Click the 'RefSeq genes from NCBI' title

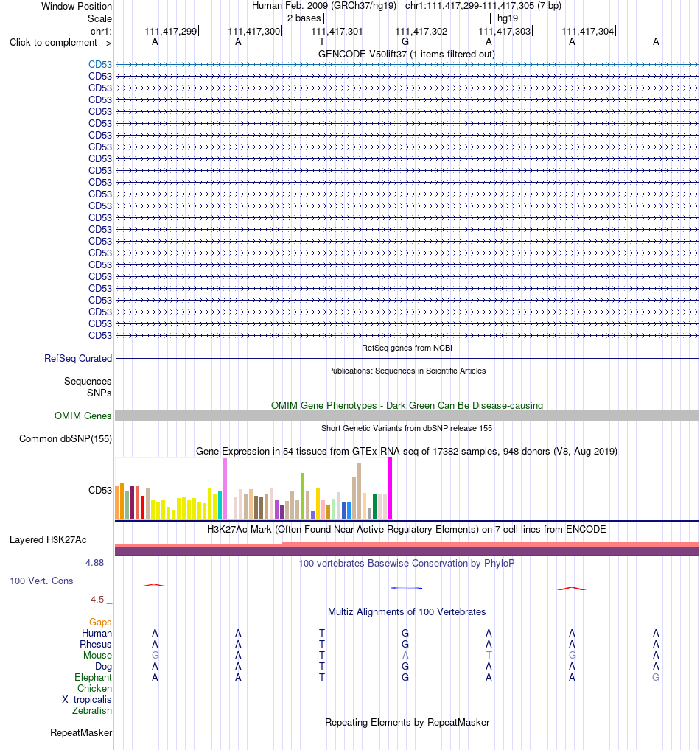tap(407, 348)
